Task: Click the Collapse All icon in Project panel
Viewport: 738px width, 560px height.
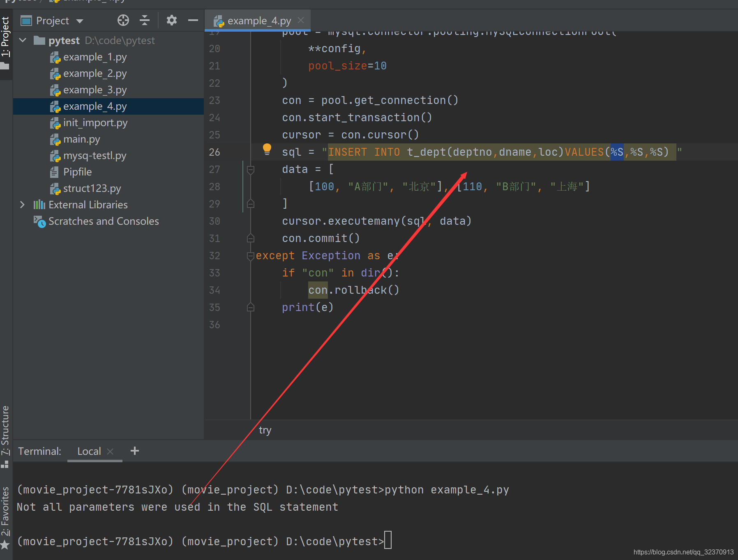Action: click(x=145, y=20)
